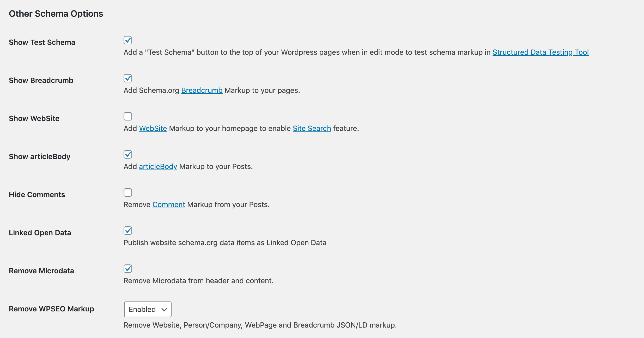Disable the Linked Open Data checkbox
644x338 pixels.
coord(128,231)
